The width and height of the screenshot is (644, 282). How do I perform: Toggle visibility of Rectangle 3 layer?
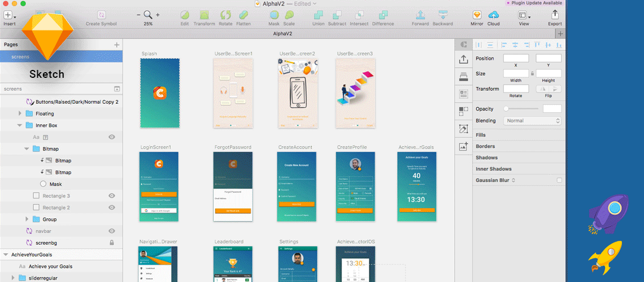pos(112,196)
